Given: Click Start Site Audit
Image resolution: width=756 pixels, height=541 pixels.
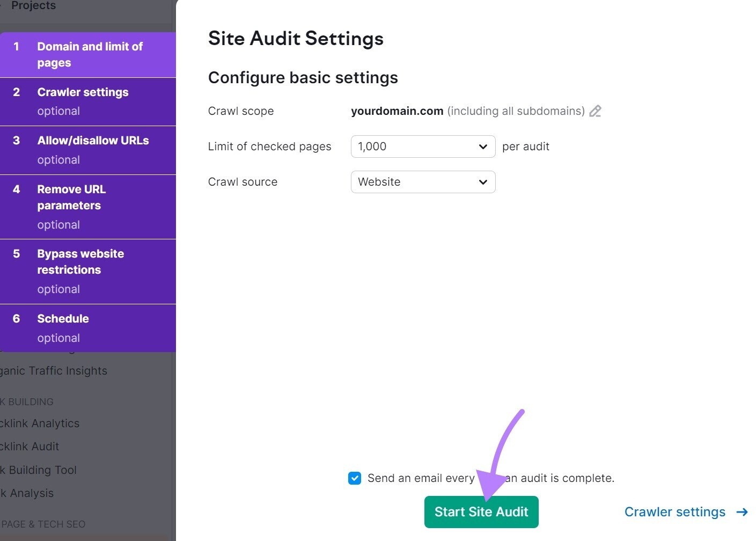Looking at the screenshot, I should pyautogui.click(x=481, y=512).
